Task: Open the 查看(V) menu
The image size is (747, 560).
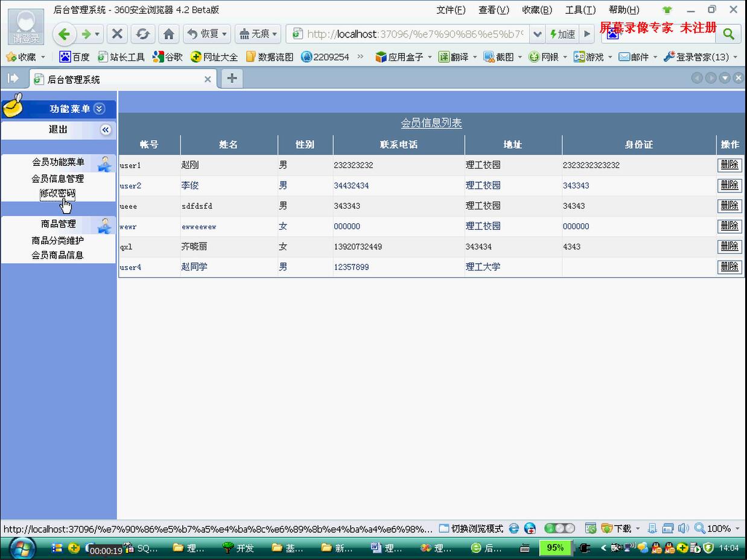Action: [x=494, y=10]
